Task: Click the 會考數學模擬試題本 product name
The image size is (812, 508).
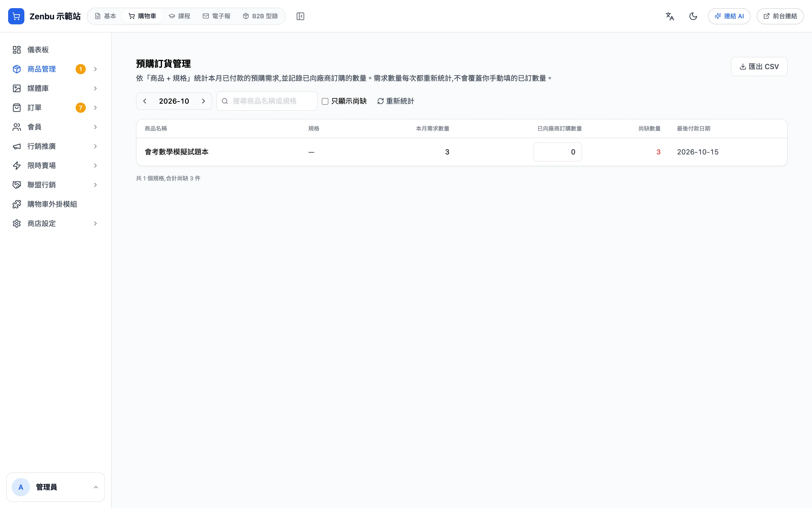Action: [177, 152]
